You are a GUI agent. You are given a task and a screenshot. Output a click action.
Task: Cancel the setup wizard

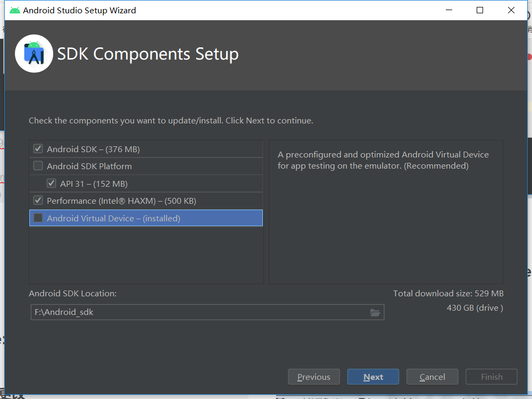pos(432,377)
